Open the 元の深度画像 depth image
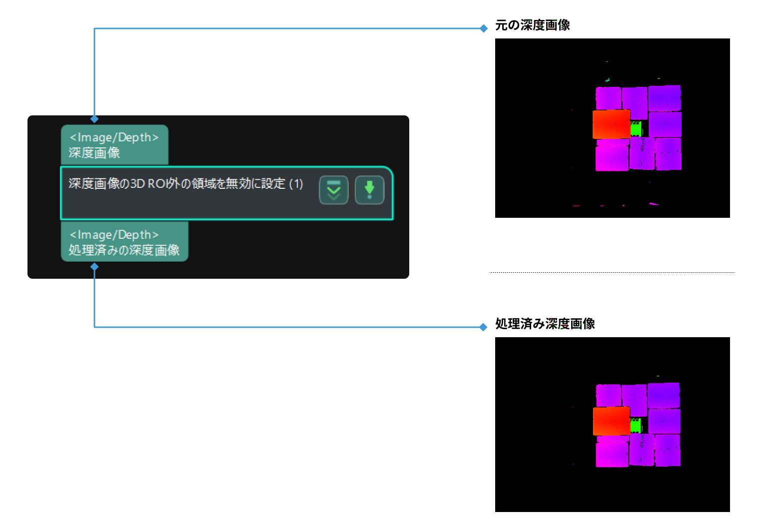 (612, 128)
